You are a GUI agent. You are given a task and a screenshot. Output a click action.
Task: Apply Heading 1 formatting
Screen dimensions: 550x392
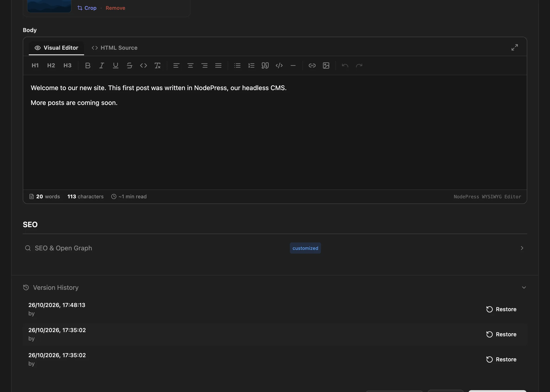(35, 65)
